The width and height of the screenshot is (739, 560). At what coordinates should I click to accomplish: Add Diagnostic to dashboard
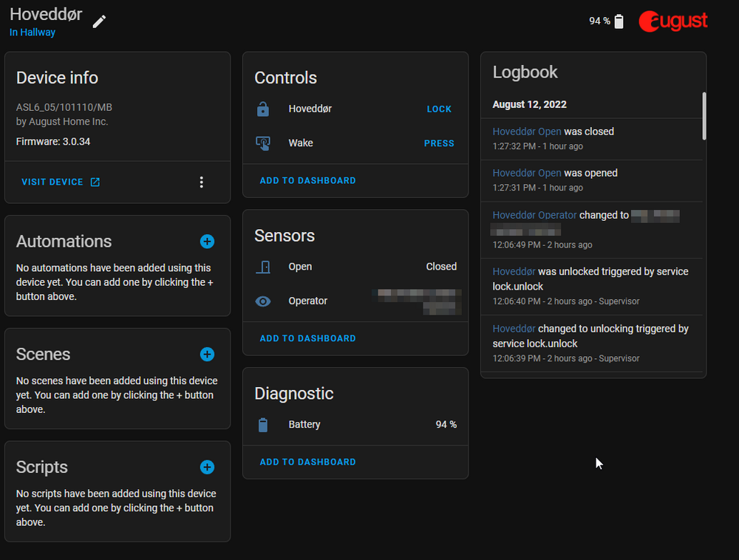click(x=307, y=462)
